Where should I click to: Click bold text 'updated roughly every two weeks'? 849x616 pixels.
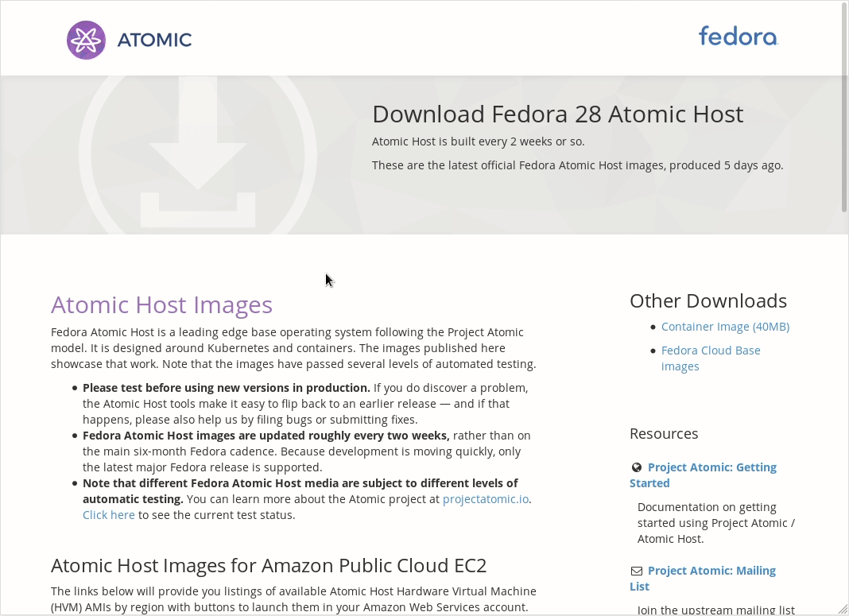click(354, 436)
